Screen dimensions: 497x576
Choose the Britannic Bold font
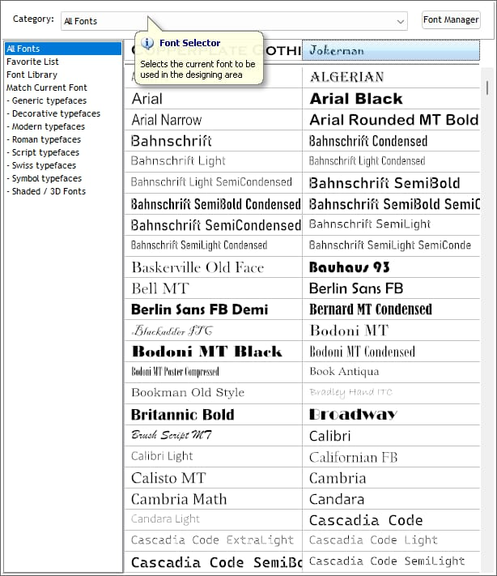click(213, 415)
